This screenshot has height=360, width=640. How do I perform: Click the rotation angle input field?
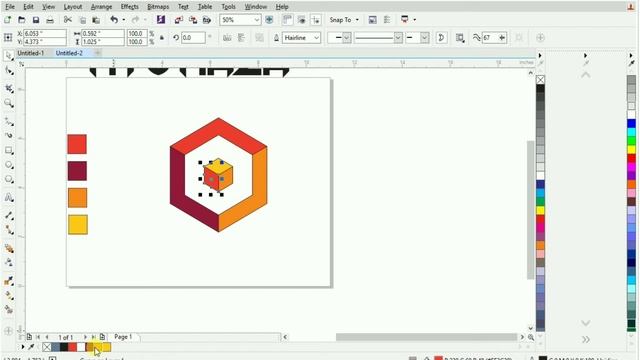pyautogui.click(x=193, y=38)
